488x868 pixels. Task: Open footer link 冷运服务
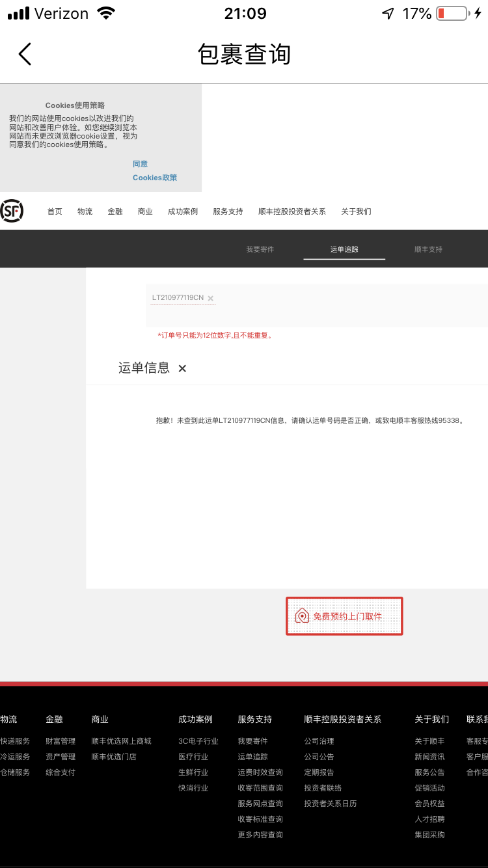[15, 757]
